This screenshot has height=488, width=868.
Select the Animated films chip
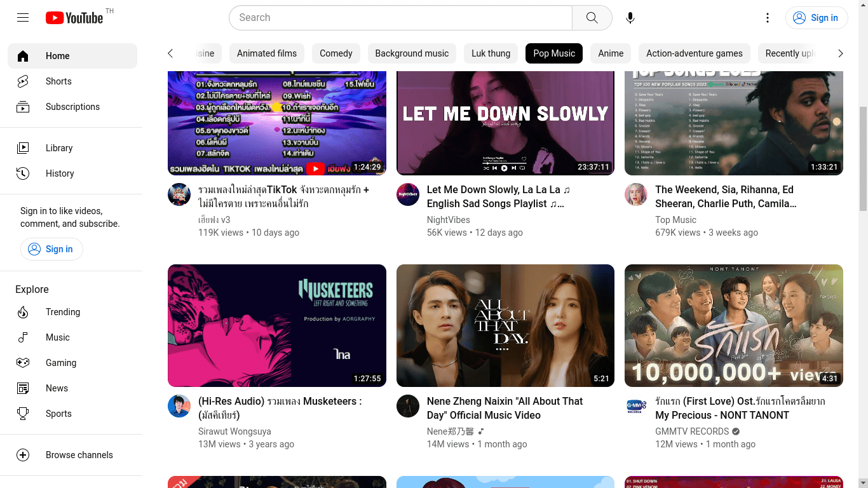coord(267,53)
